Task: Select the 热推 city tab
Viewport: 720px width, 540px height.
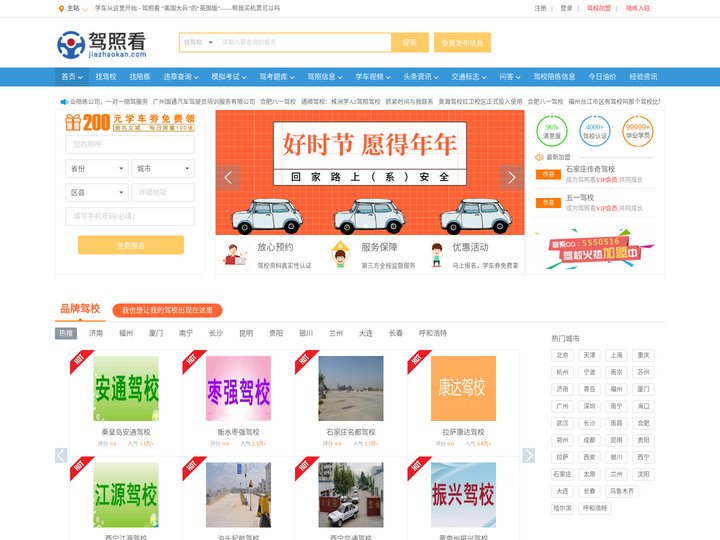Action: click(x=66, y=333)
